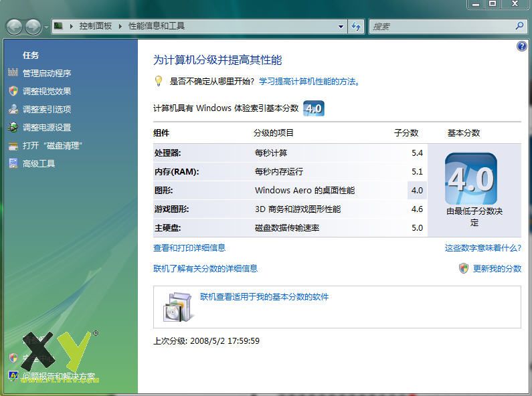
Task: Click the last rating date 2008/5/2 text
Action: click(x=225, y=340)
